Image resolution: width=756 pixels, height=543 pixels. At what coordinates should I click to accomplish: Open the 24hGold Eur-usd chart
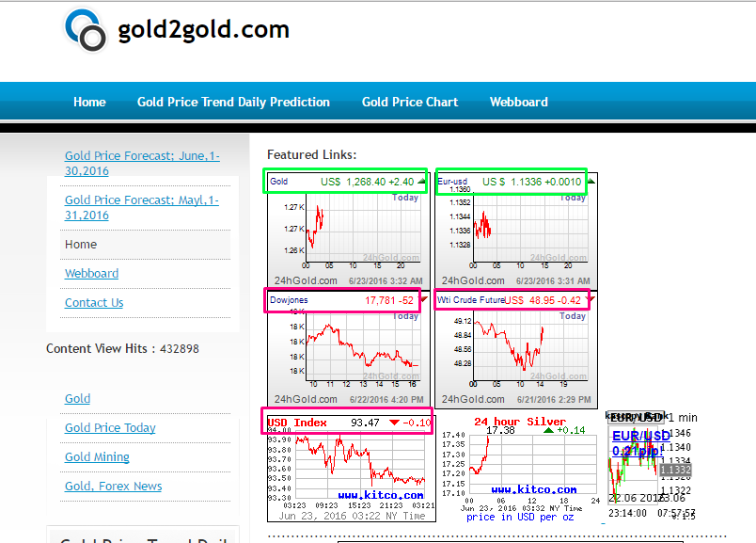tap(516, 231)
